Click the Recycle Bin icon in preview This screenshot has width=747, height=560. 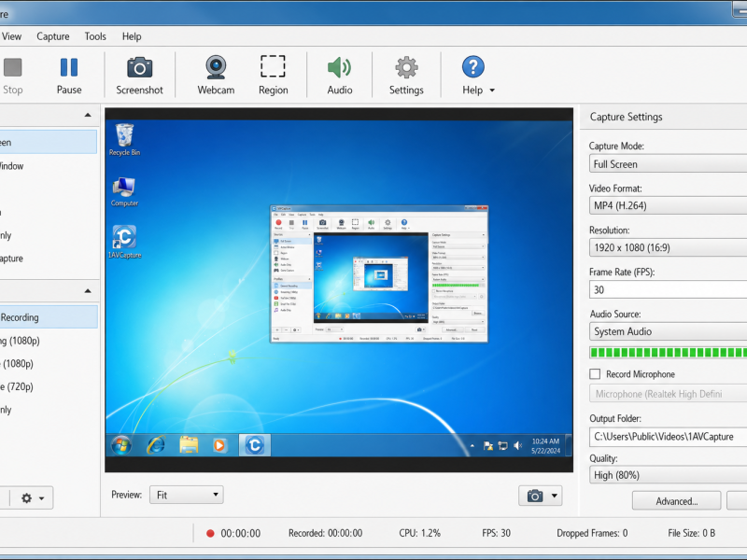124,139
